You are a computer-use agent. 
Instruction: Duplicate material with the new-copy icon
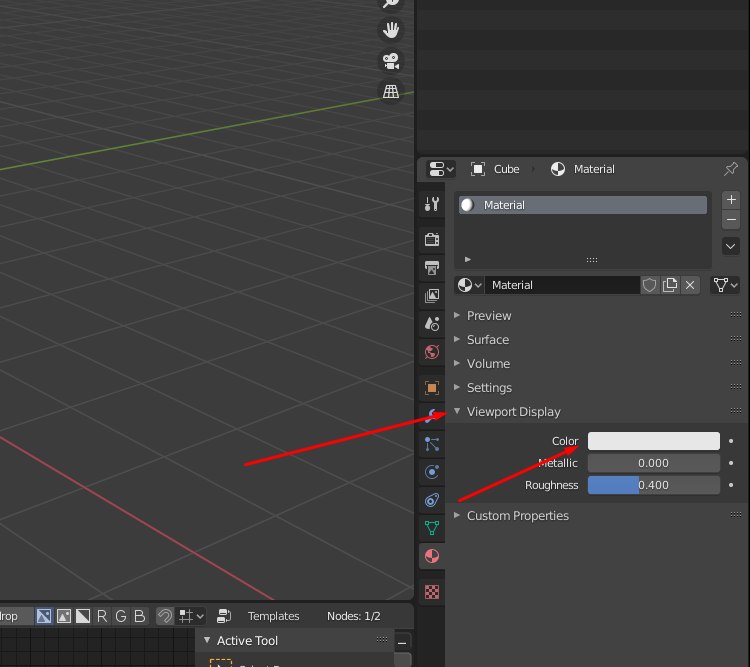point(670,285)
